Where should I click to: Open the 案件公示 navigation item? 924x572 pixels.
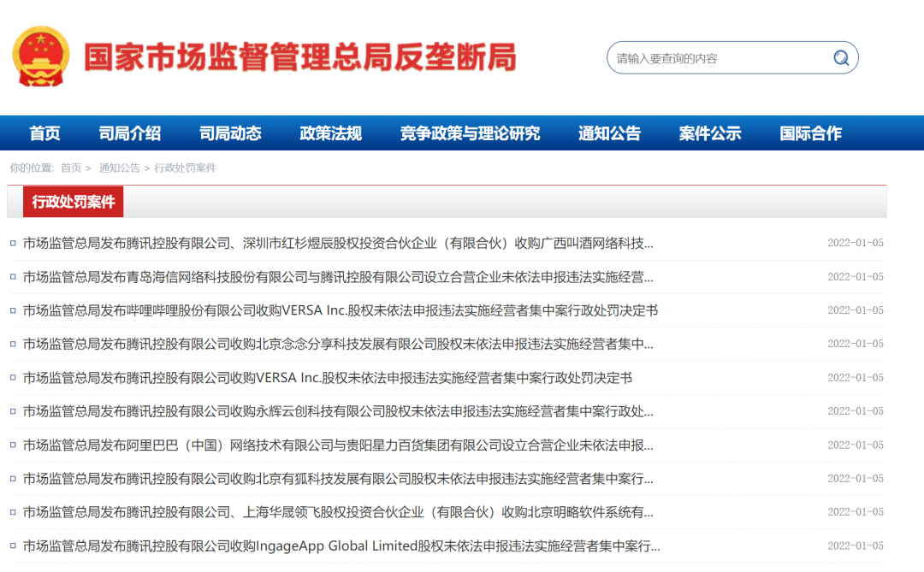(710, 133)
